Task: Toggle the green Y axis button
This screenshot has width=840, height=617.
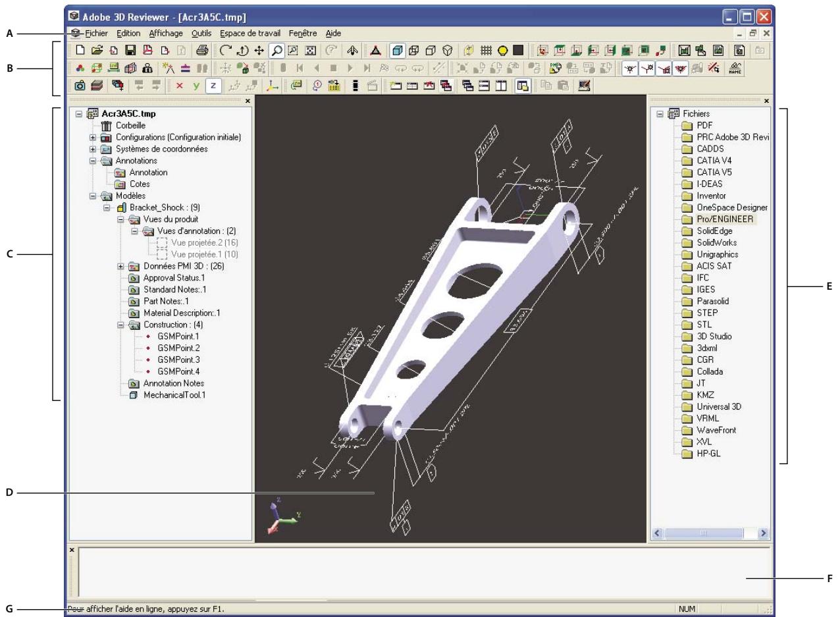Action: (x=196, y=85)
